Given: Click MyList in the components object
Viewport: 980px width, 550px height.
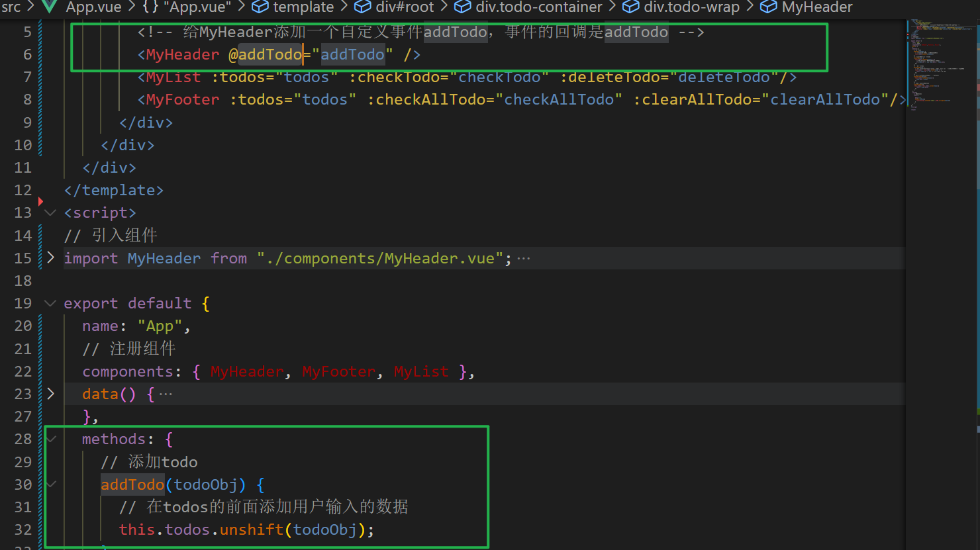Looking at the screenshot, I should [x=421, y=371].
